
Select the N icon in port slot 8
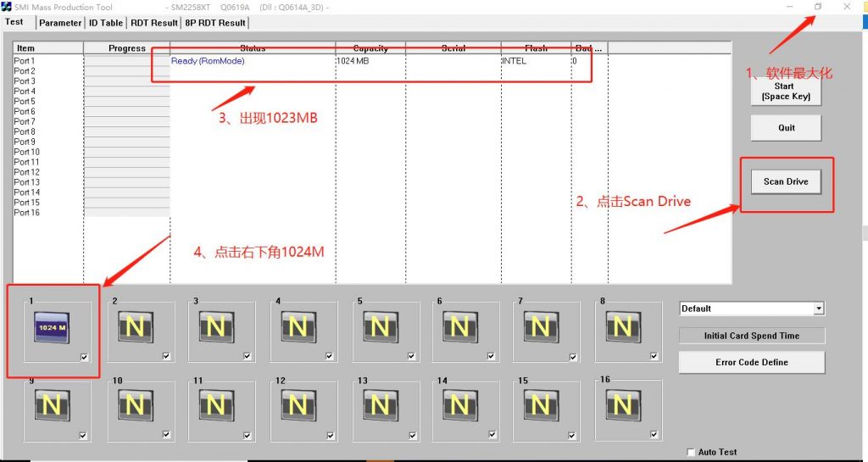622,326
